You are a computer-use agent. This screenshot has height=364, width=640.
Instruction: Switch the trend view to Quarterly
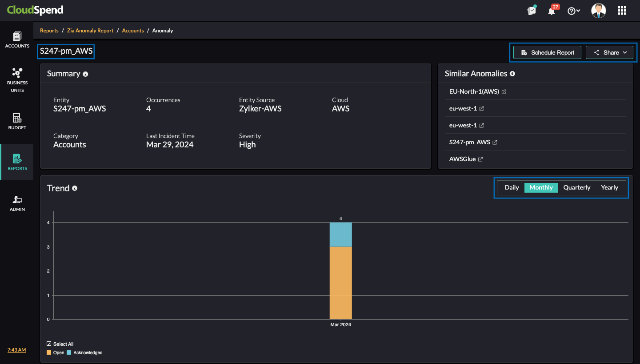coord(576,187)
